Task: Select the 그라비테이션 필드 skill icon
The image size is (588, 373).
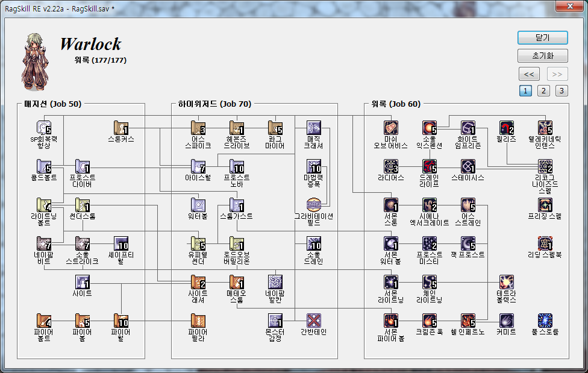Action: (314, 205)
